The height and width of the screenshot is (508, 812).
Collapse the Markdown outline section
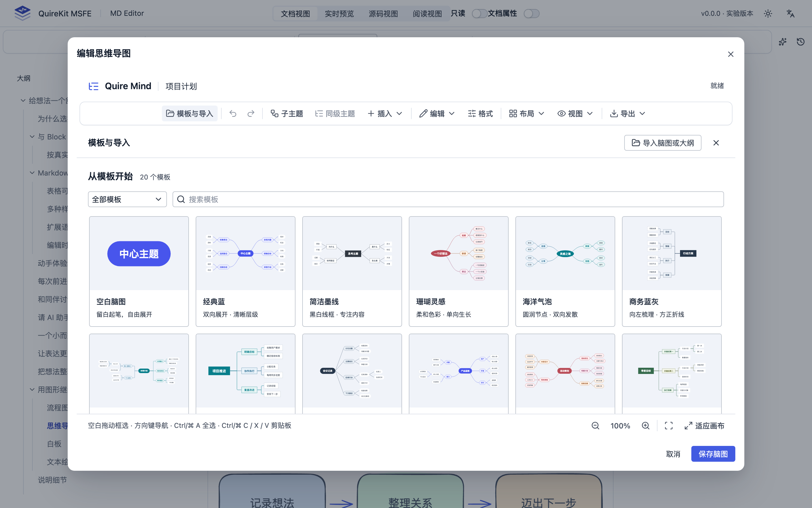[32, 173]
